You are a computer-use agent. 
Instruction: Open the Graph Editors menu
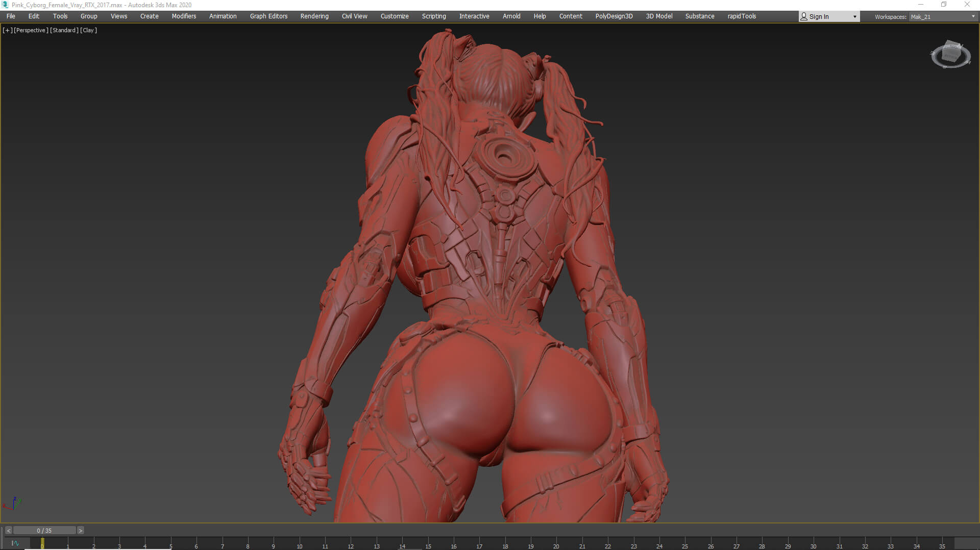point(269,16)
